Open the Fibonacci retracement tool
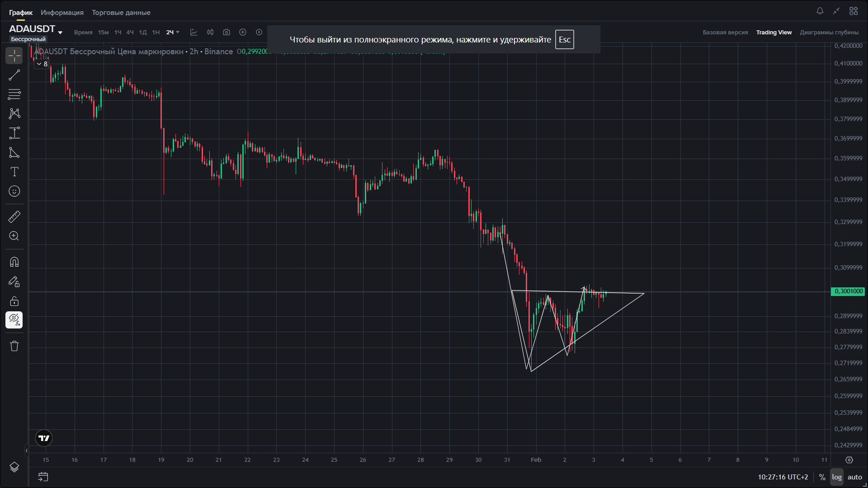This screenshot has height=488, width=868. (x=14, y=94)
